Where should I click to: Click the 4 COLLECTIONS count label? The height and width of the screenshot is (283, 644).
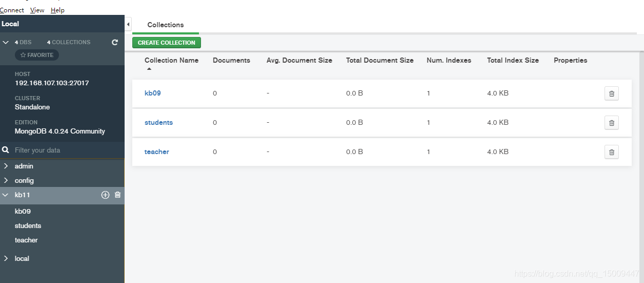(x=69, y=42)
